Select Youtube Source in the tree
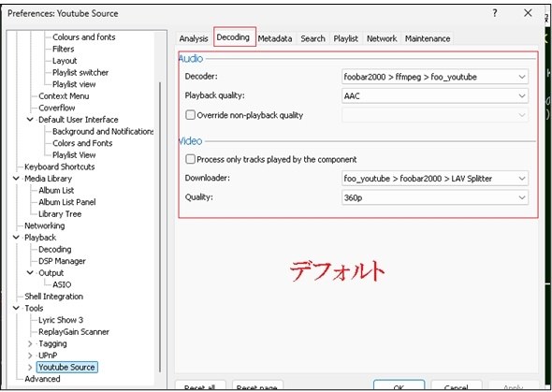This screenshot has height=392, width=552. [x=66, y=368]
